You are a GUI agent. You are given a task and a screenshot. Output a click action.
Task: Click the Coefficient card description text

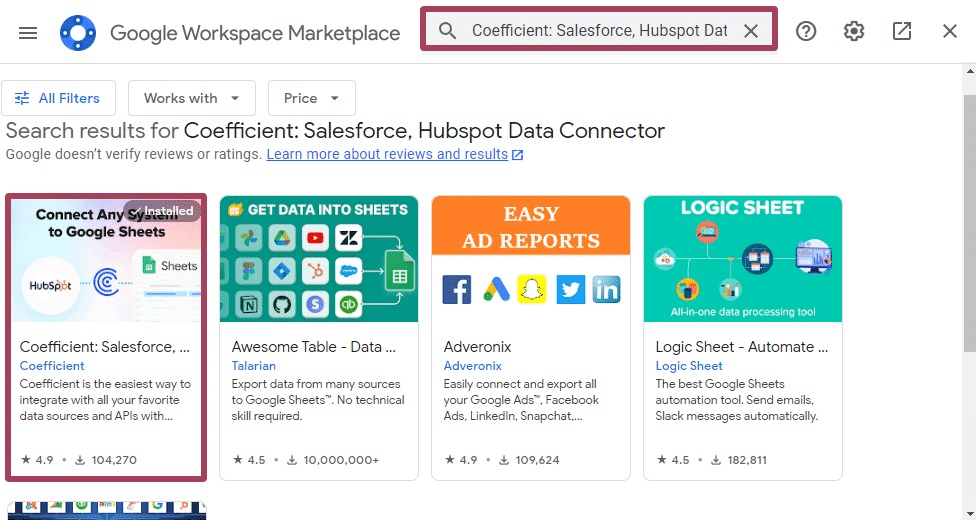click(105, 400)
